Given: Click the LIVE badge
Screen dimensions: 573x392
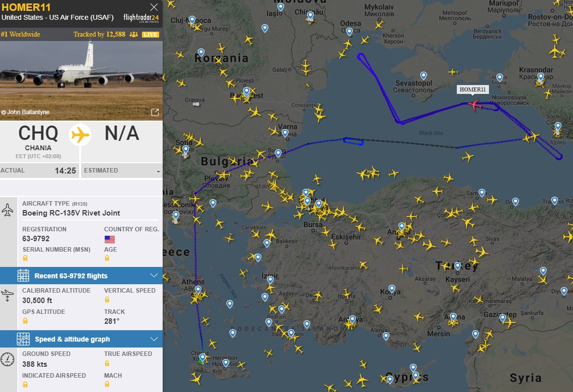Looking at the screenshot, I should click(x=151, y=35).
